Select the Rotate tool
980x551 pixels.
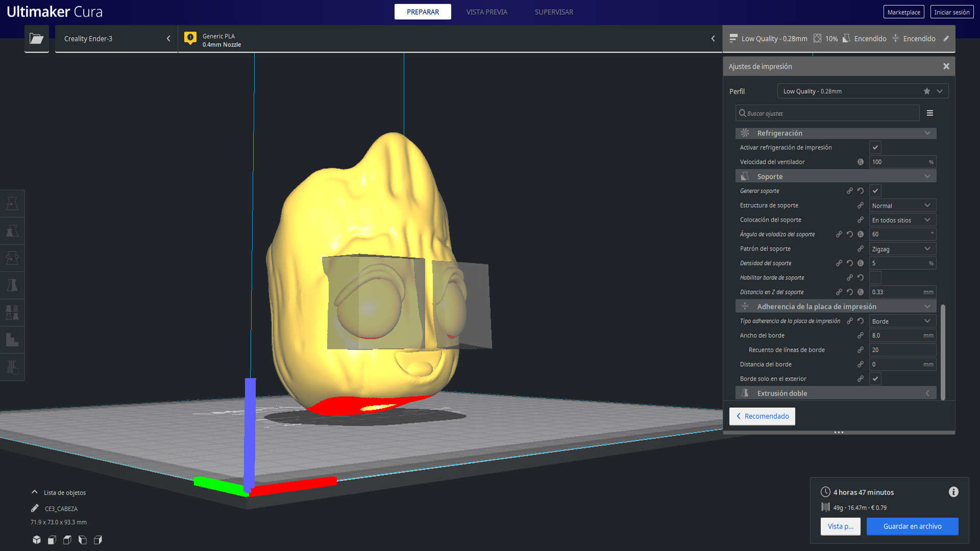[x=13, y=258]
